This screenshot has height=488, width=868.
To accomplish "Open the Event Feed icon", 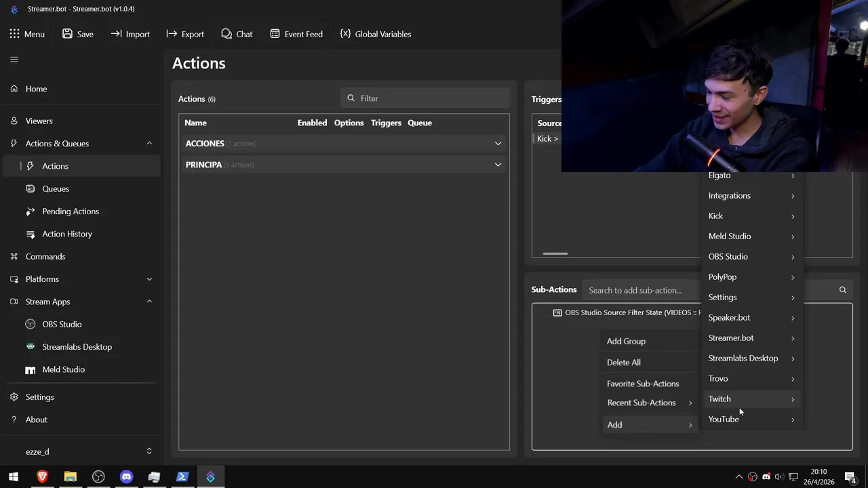I will [275, 33].
